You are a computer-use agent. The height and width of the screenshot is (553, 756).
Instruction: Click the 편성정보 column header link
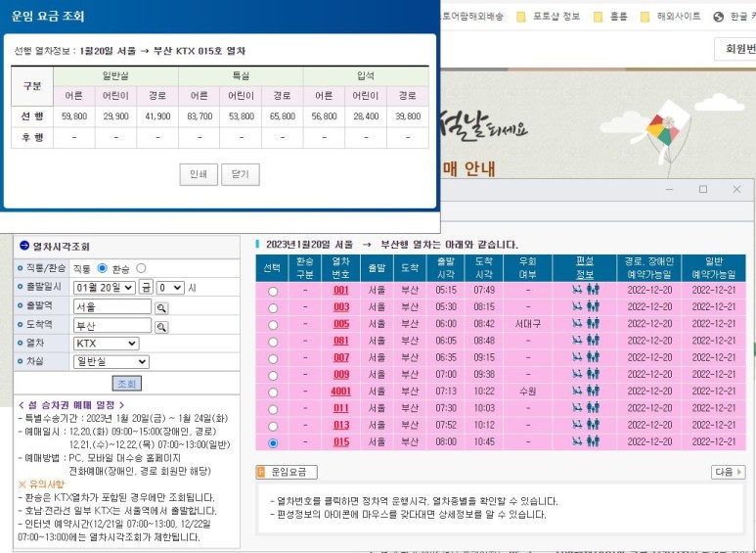click(584, 268)
